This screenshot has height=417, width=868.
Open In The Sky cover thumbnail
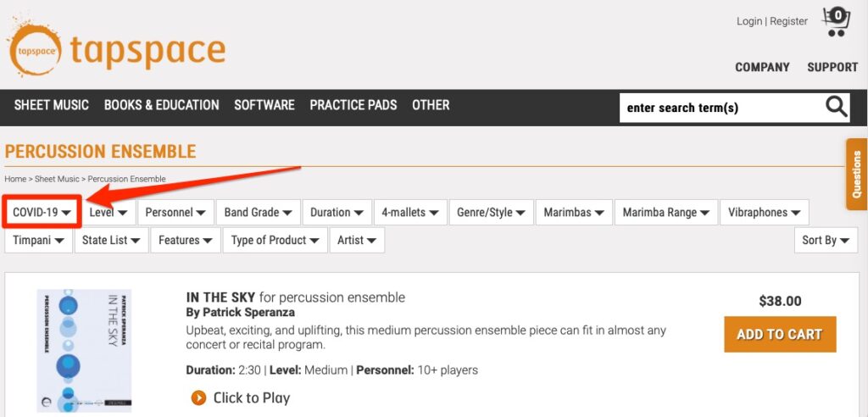tap(84, 350)
